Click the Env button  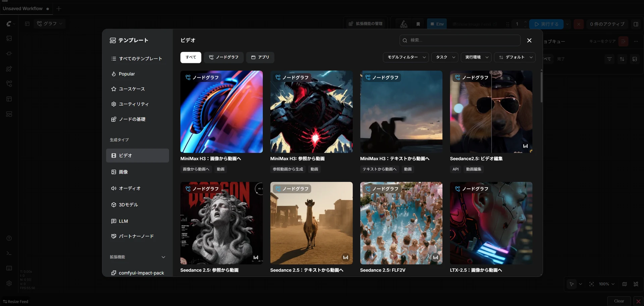coord(437,24)
